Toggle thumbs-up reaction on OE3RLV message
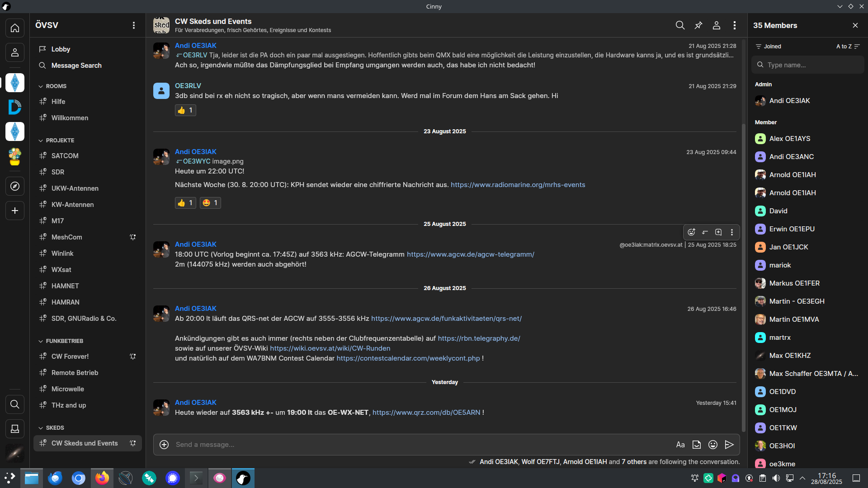868x488 pixels. pyautogui.click(x=185, y=110)
